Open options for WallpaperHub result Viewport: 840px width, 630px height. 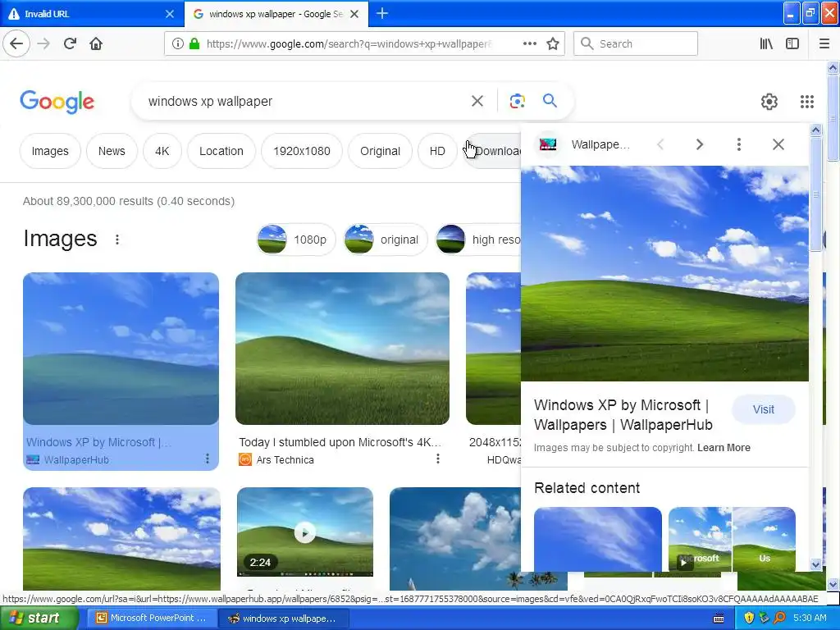[x=207, y=459]
